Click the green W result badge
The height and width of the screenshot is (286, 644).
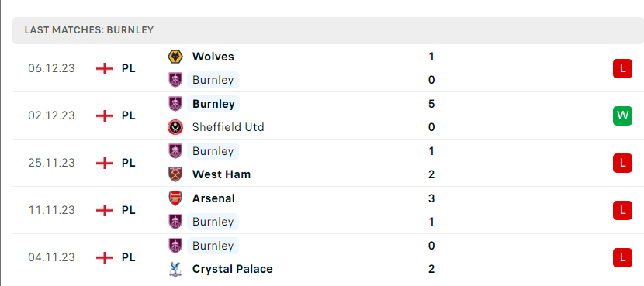pyautogui.click(x=622, y=115)
